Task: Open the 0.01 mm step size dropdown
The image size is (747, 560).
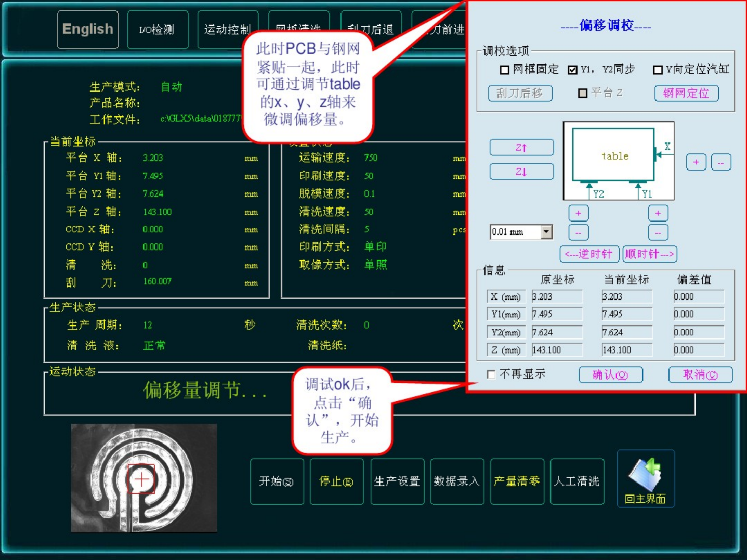Action: [546, 232]
